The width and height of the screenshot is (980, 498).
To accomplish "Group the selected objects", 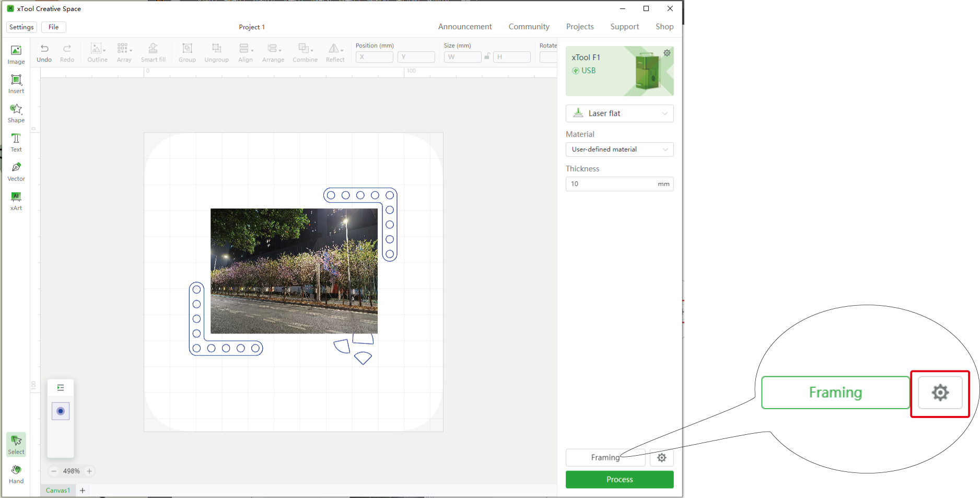I will click(x=187, y=53).
